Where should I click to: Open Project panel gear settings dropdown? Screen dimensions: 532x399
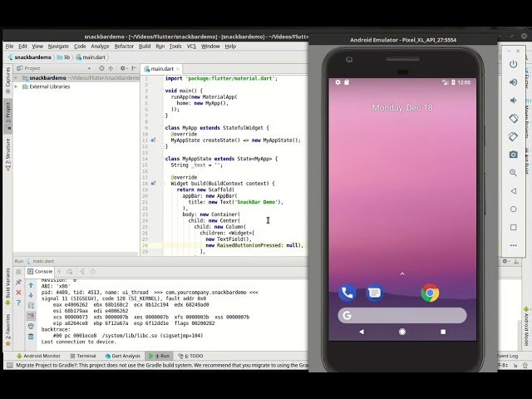[124, 68]
